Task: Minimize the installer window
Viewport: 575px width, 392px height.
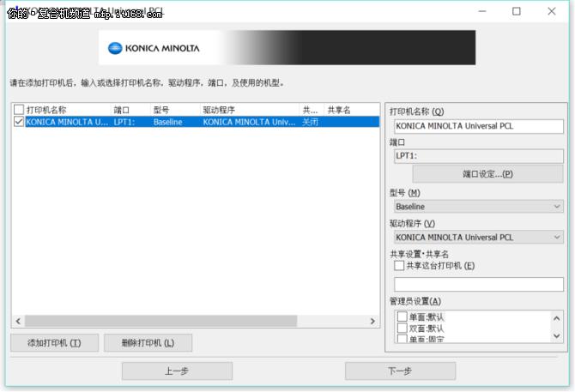Action: click(x=482, y=11)
